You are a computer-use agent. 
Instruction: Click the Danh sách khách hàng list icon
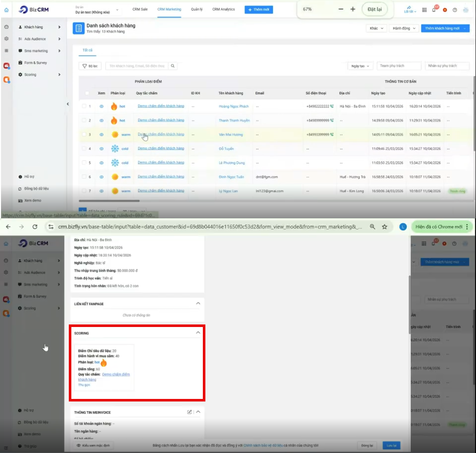78,28
